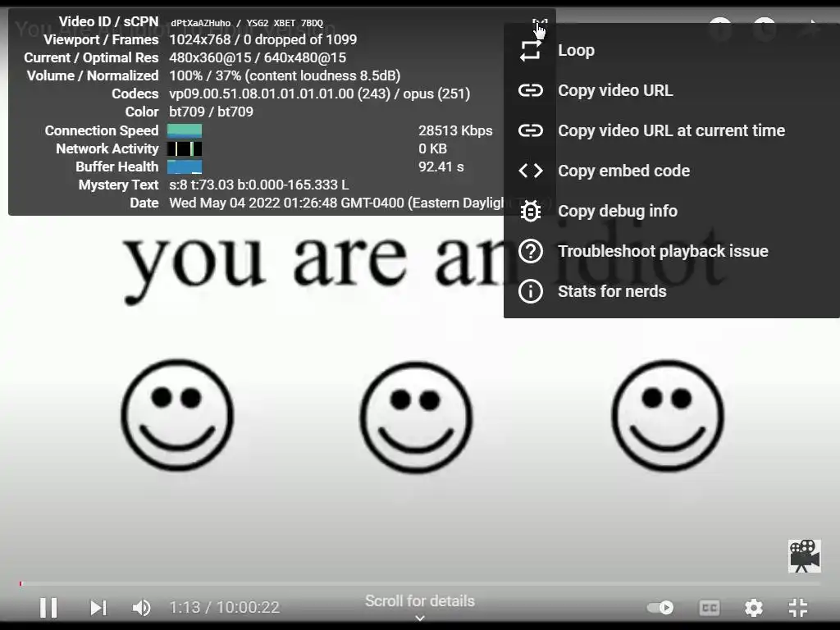The image size is (840, 630).
Task: Select Copy embed code option
Action: click(x=671, y=171)
